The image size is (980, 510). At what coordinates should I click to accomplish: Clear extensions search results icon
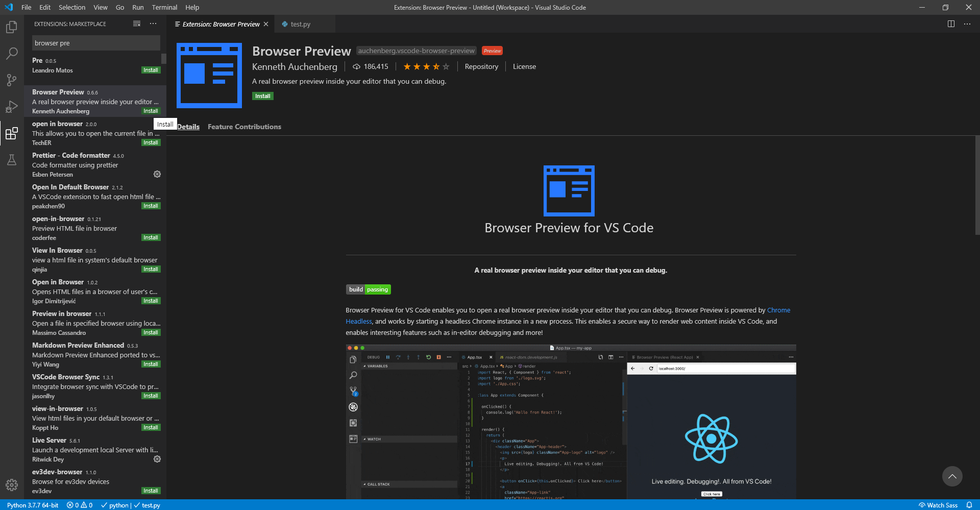(x=137, y=24)
